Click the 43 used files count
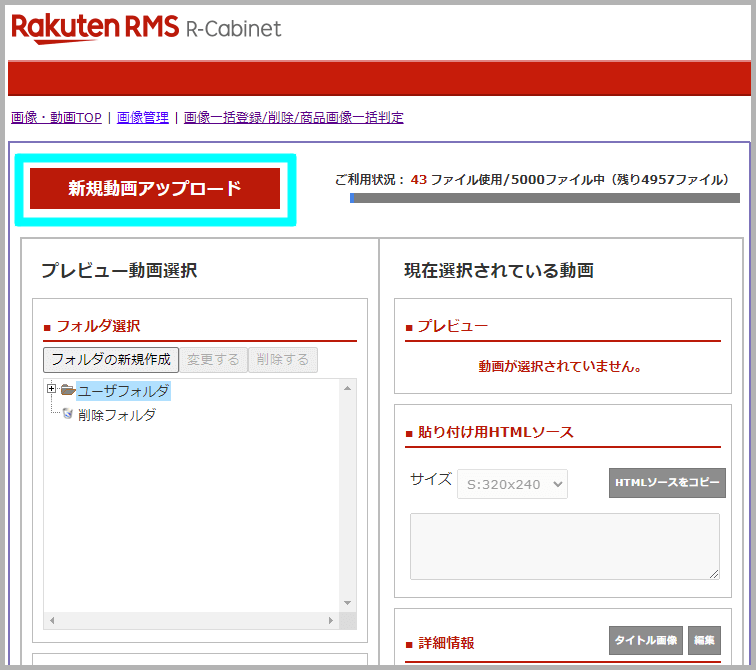 (419, 180)
